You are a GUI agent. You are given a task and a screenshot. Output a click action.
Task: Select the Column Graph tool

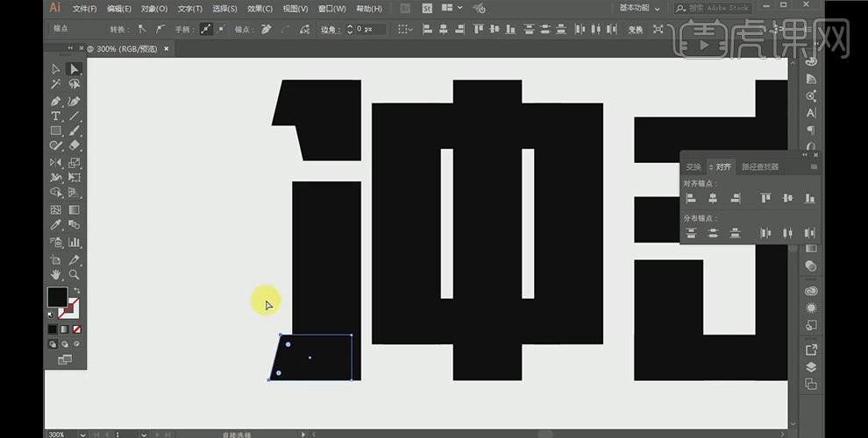coord(75,243)
